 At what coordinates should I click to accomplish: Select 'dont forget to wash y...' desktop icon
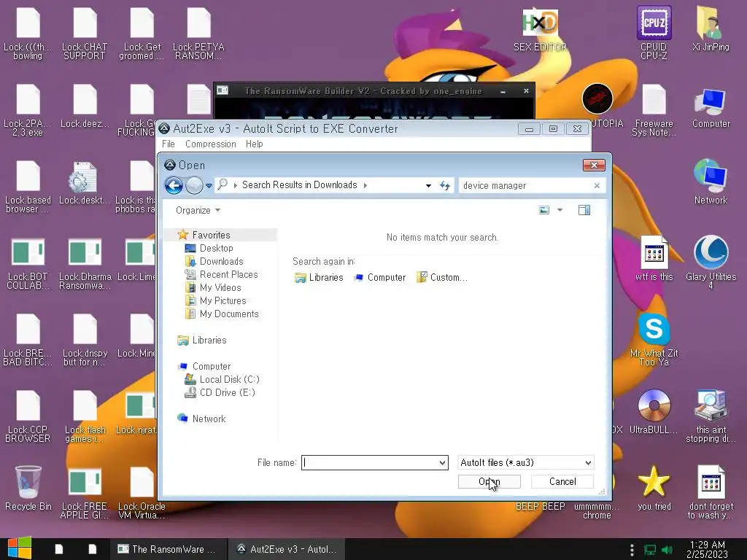click(711, 492)
